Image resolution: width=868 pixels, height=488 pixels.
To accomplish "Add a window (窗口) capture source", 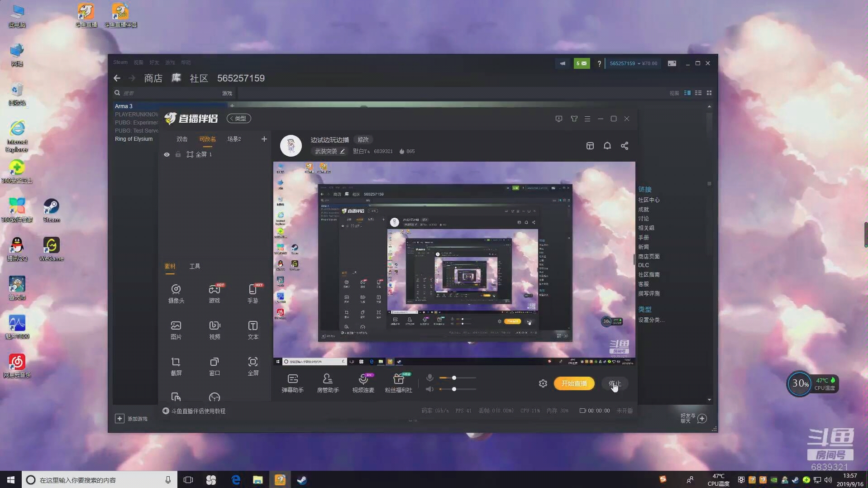I will point(215,366).
